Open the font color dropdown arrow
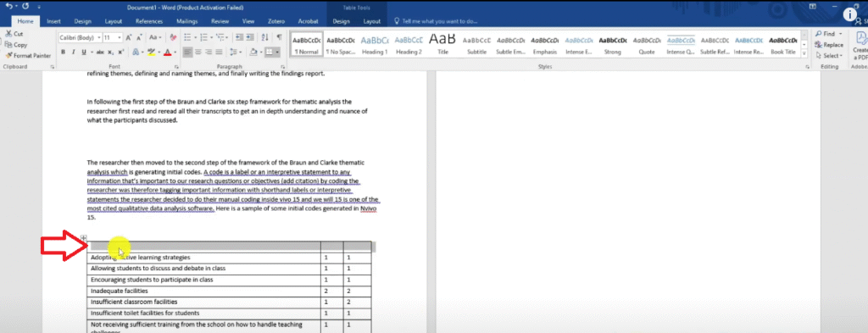Image resolution: width=868 pixels, height=333 pixels. tap(175, 52)
